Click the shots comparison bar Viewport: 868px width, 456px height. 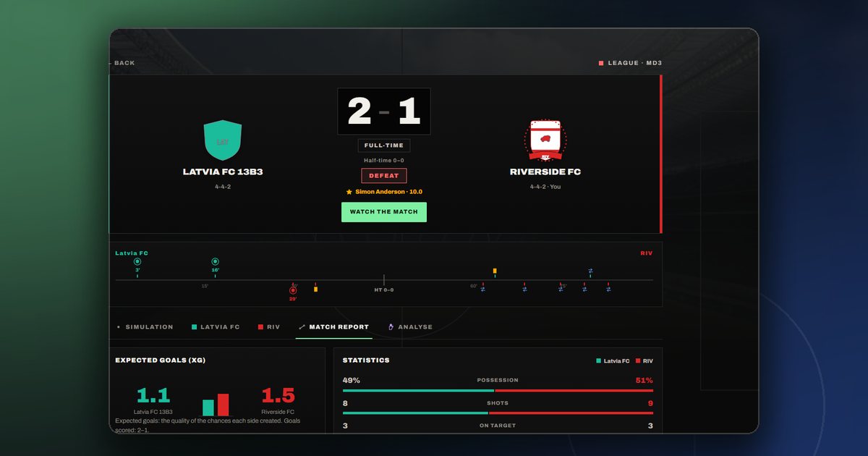pyautogui.click(x=498, y=413)
